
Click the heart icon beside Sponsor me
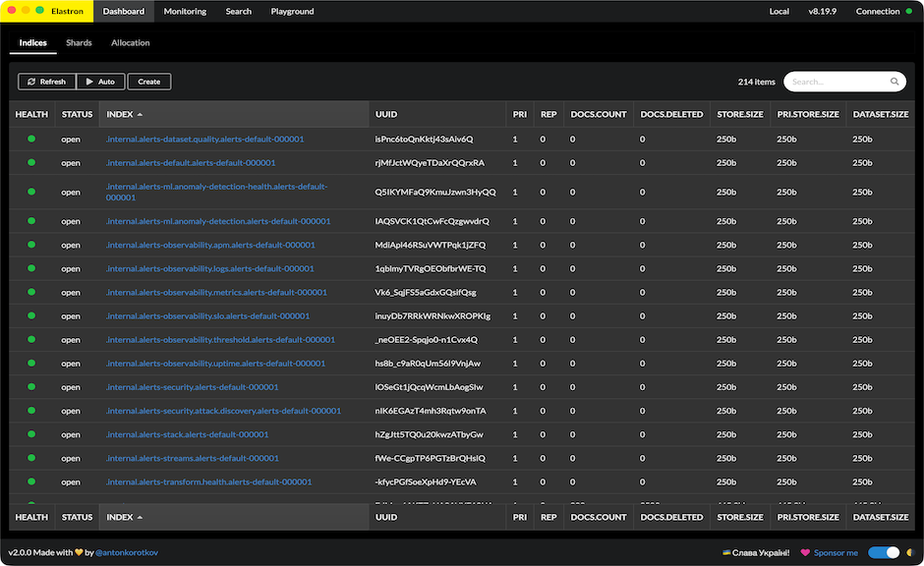click(805, 552)
